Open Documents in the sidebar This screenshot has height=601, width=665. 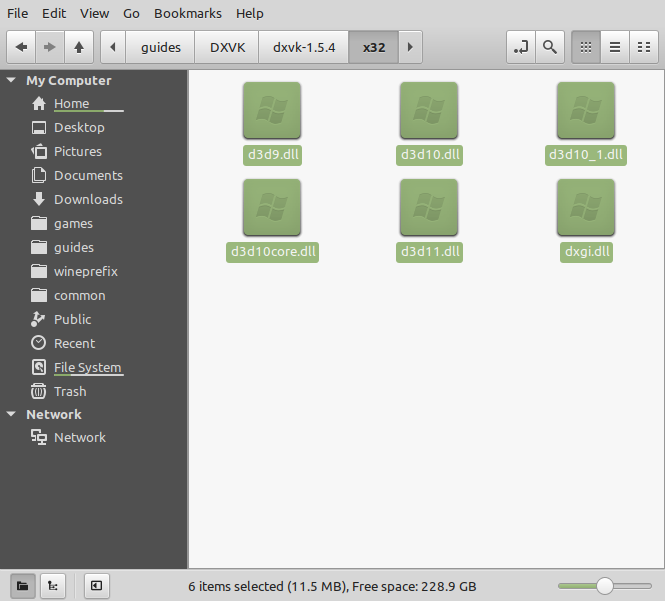pyautogui.click(x=88, y=175)
